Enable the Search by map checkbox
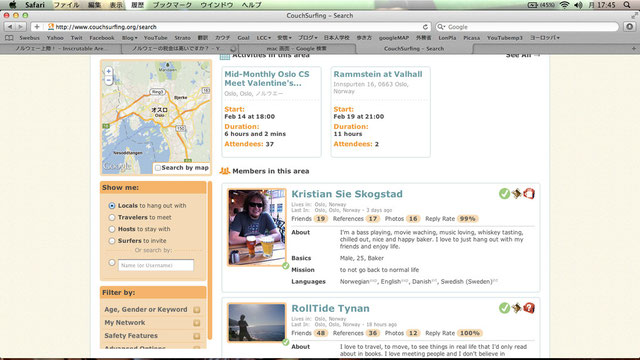Image resolution: width=640 pixels, height=360 pixels. (x=158, y=168)
